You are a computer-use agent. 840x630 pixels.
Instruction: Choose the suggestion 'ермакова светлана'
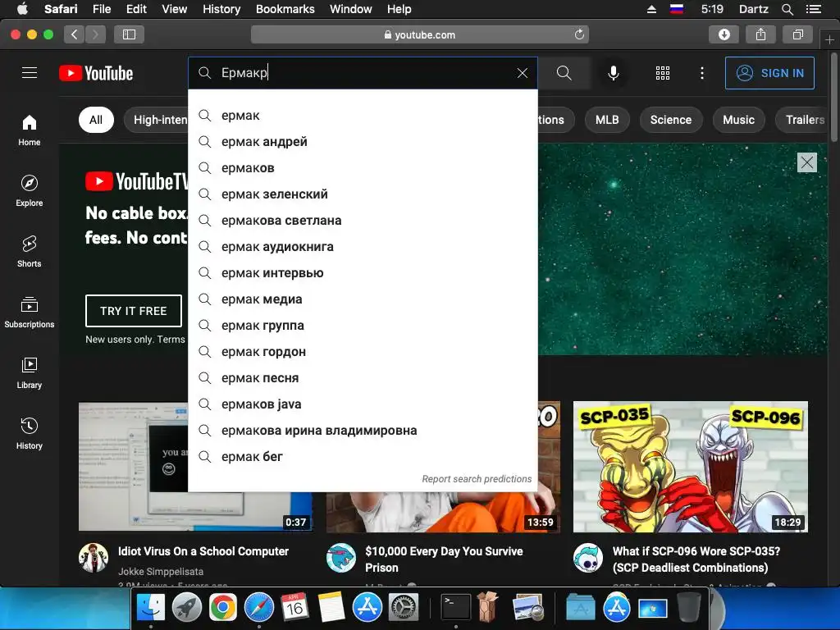[x=363, y=220]
